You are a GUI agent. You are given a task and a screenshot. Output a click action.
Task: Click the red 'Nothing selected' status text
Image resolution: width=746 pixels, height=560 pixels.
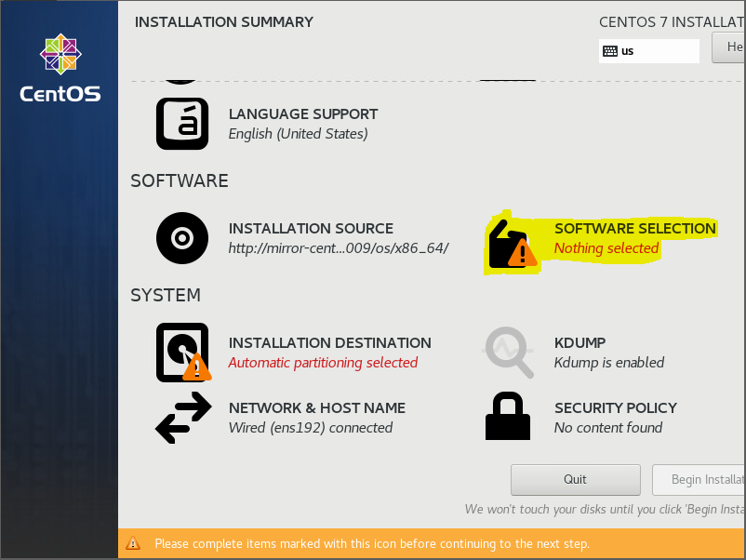click(606, 248)
